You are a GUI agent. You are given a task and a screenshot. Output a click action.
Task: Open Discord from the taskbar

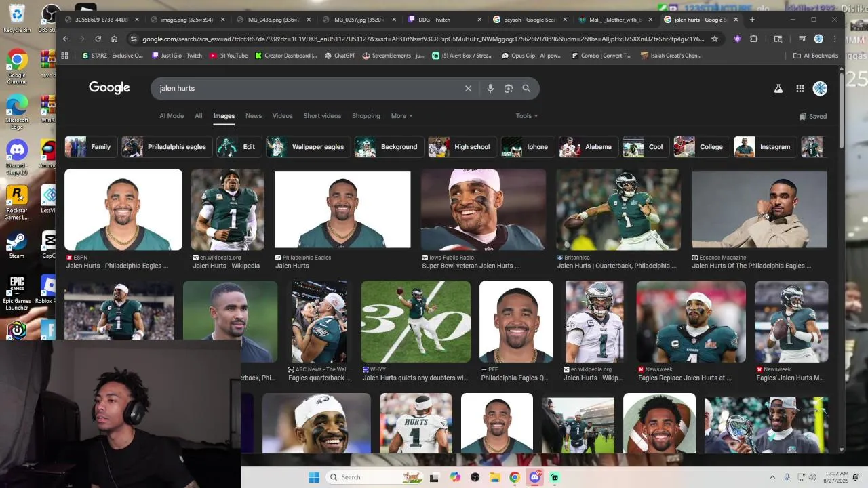coord(534,477)
